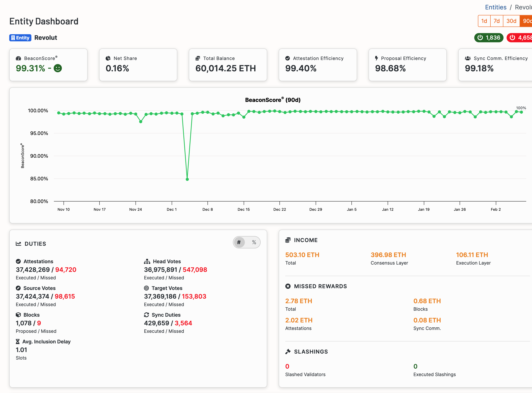
Task: Click the blue Entity tag badge
Action: coord(20,37)
